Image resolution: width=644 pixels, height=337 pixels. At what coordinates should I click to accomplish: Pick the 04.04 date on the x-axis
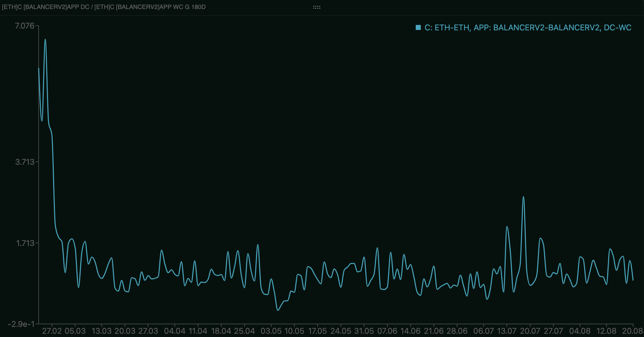(174, 331)
